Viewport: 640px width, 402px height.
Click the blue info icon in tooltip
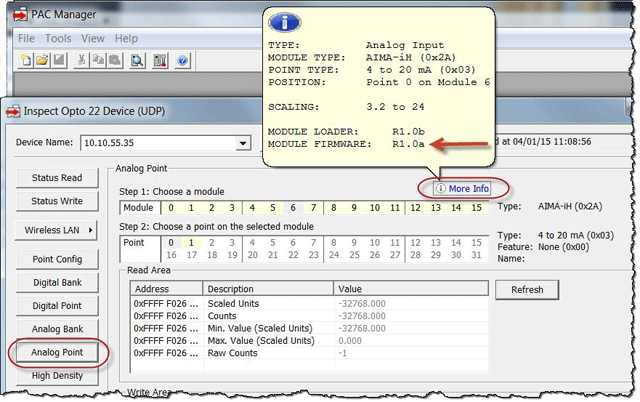click(284, 22)
